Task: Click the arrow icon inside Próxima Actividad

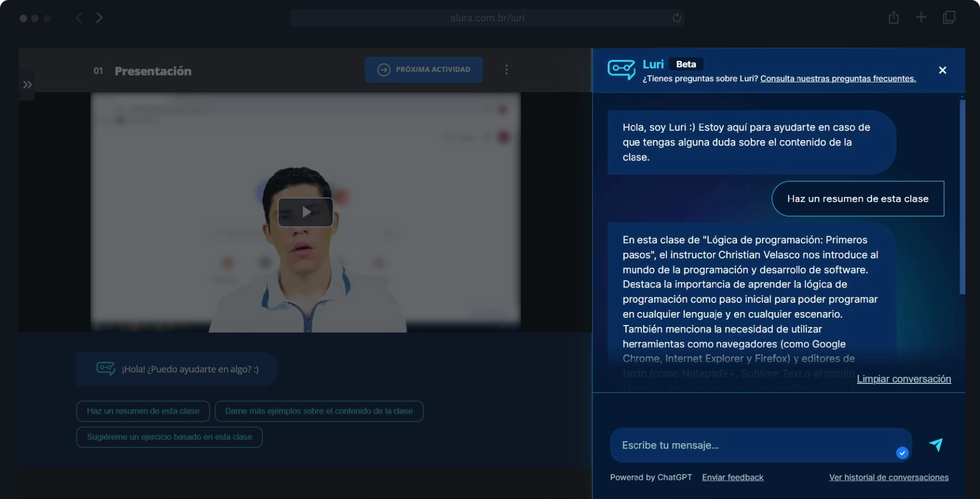Action: (x=384, y=69)
